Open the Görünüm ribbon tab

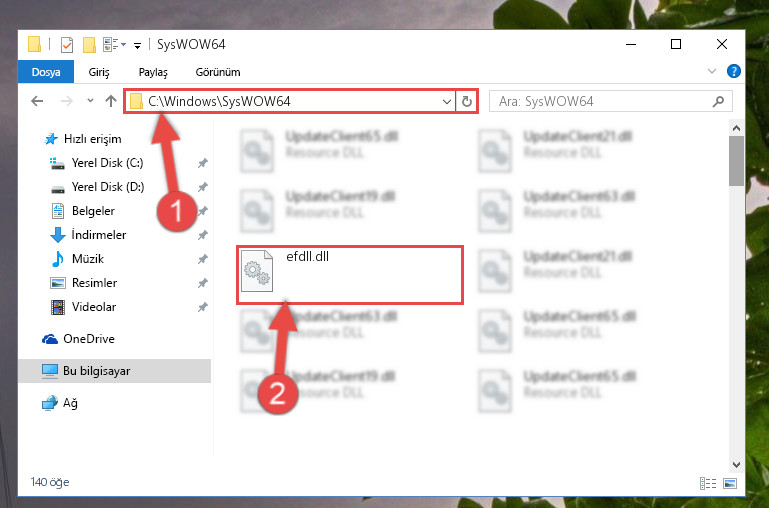218,72
